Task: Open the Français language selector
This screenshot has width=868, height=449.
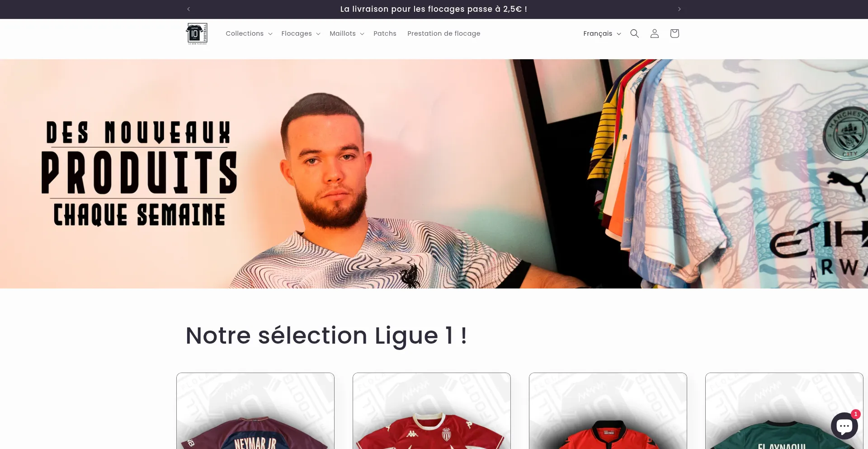Action: point(602,33)
